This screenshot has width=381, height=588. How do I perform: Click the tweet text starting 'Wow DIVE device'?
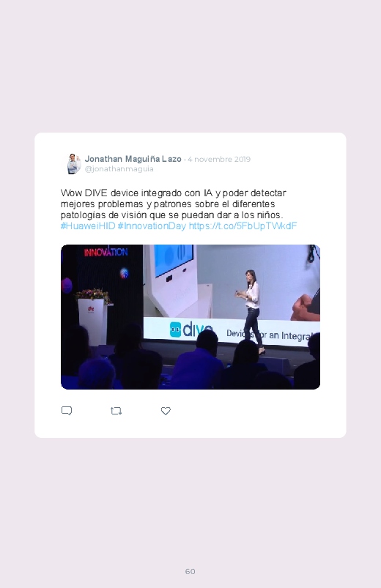[x=173, y=204]
